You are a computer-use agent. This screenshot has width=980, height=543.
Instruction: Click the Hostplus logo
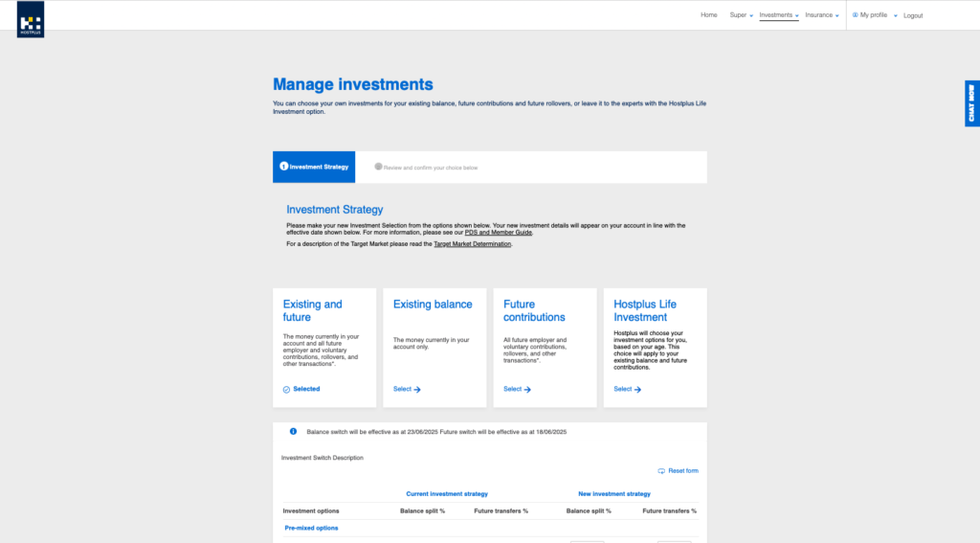(30, 19)
